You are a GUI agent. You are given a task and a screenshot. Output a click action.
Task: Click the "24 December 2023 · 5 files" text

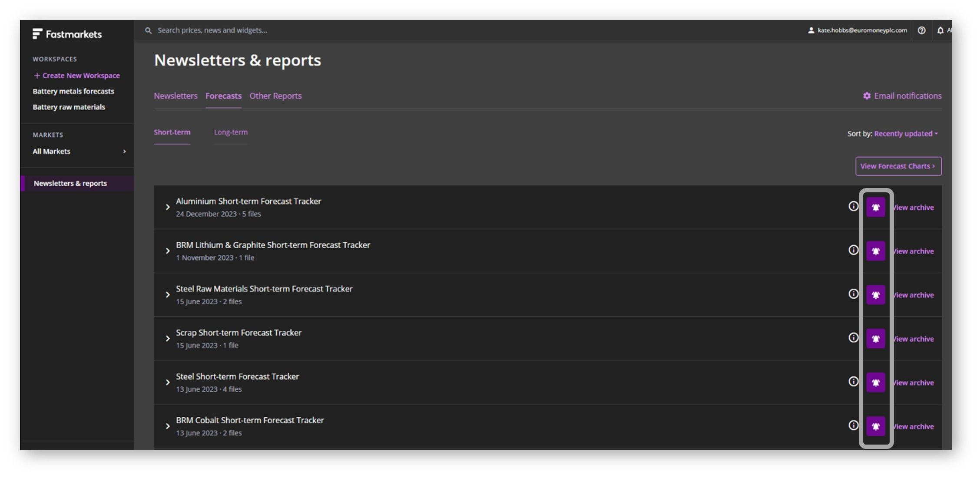tap(219, 214)
